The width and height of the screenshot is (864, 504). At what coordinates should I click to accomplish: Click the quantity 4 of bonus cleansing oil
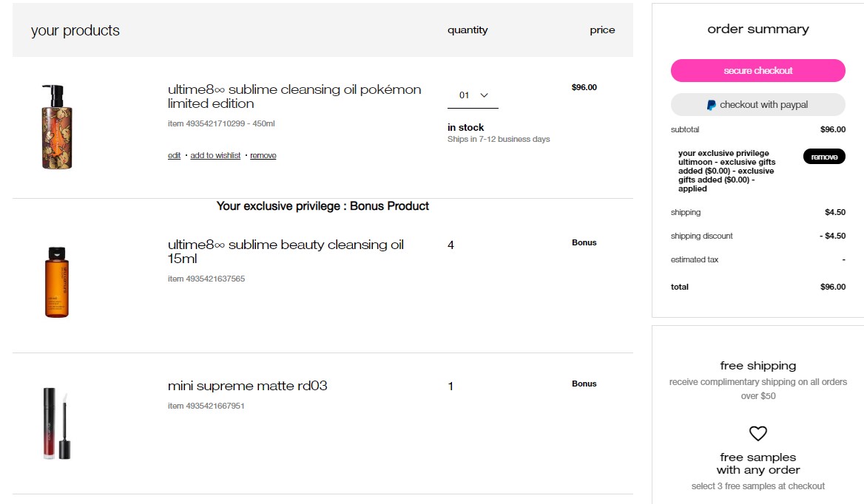450,245
